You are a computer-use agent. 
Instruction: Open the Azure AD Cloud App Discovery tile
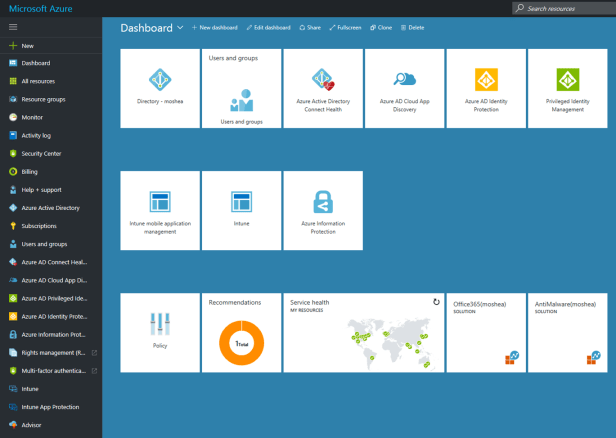(404, 88)
